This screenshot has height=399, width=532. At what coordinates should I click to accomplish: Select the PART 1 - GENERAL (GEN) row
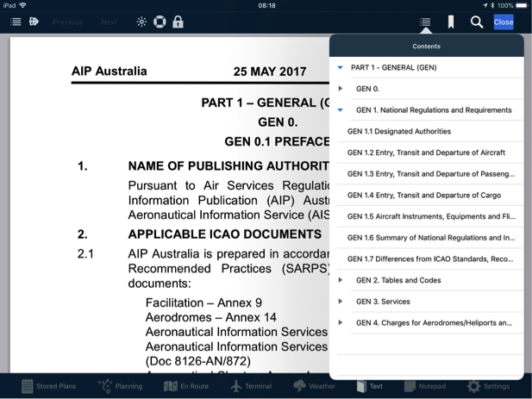click(x=427, y=67)
